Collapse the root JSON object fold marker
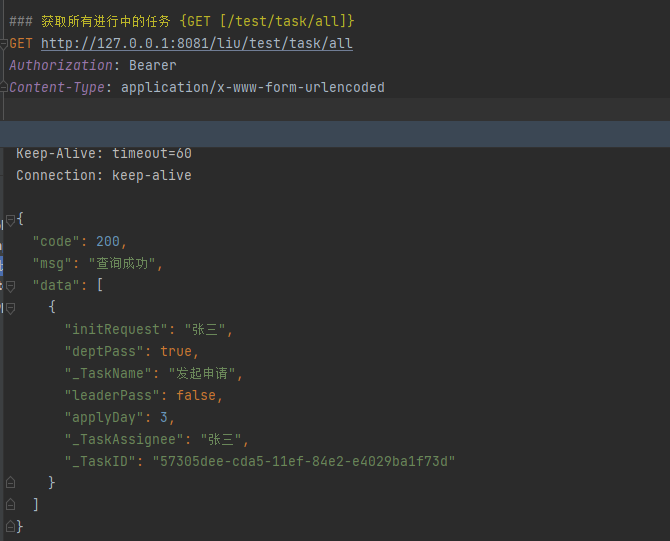 (x=10, y=220)
